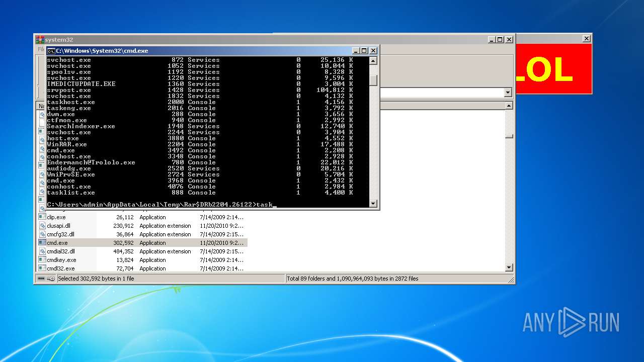644x362 pixels.
Task: Click the console vertical scroll thumb
Action: [x=373, y=80]
